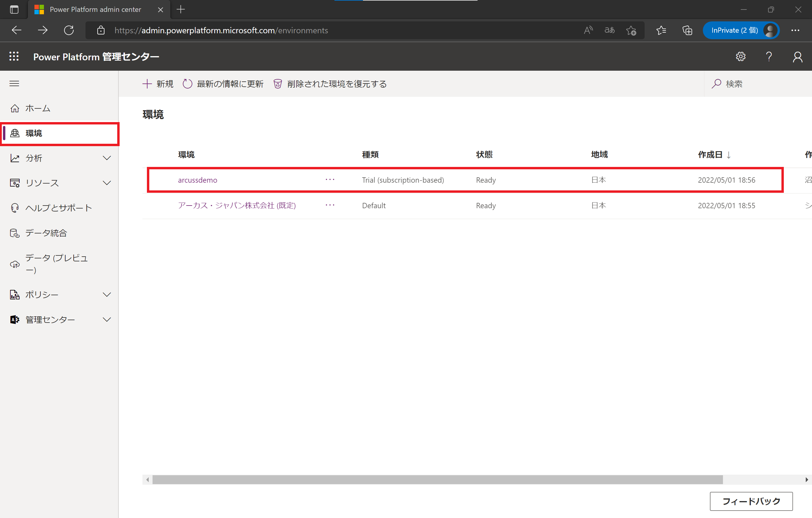Open the account manager user icon

coord(797,57)
